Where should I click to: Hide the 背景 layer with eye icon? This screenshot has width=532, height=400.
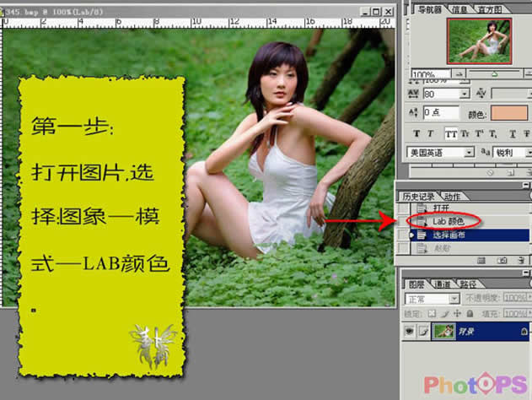coord(410,331)
